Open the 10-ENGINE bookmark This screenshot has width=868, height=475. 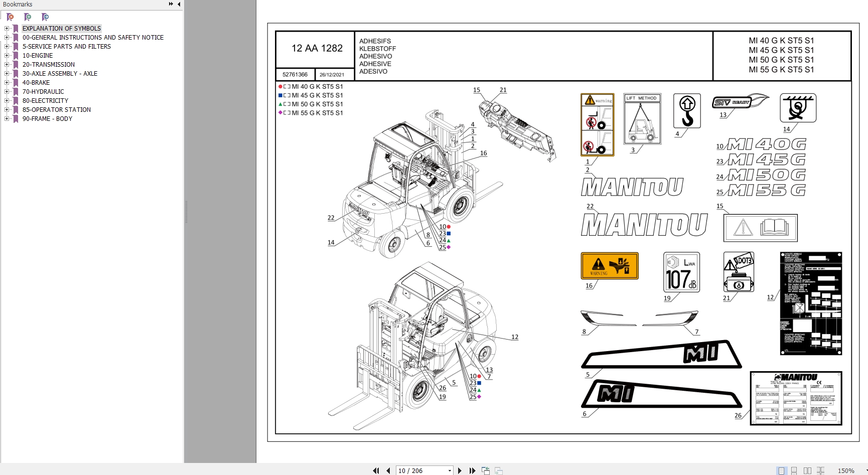point(38,56)
